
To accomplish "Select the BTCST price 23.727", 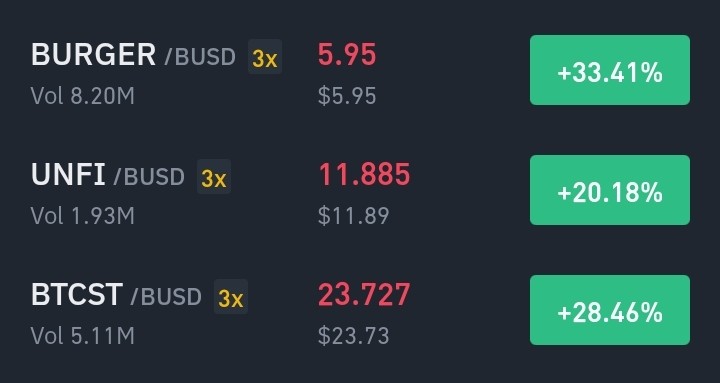I will point(364,294).
